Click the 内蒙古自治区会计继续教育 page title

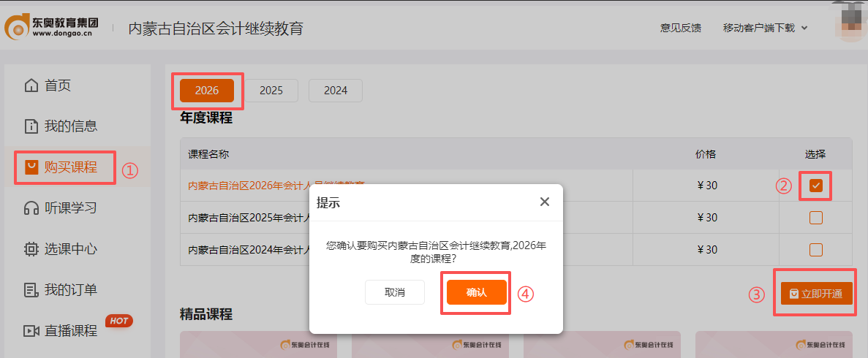click(216, 28)
